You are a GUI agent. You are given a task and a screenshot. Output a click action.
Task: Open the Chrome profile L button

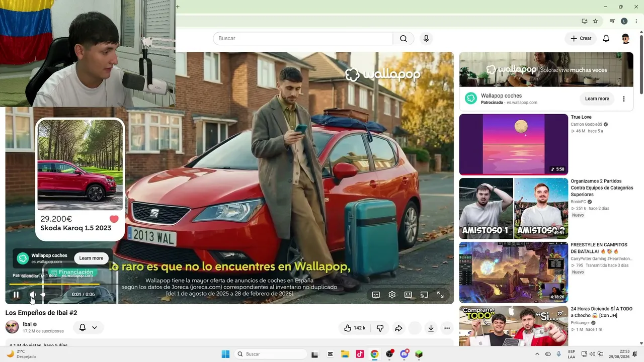click(624, 21)
